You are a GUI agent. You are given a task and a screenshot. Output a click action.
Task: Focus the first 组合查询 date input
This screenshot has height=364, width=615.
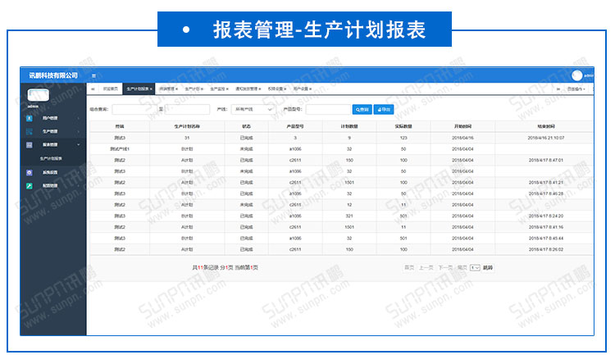point(134,109)
